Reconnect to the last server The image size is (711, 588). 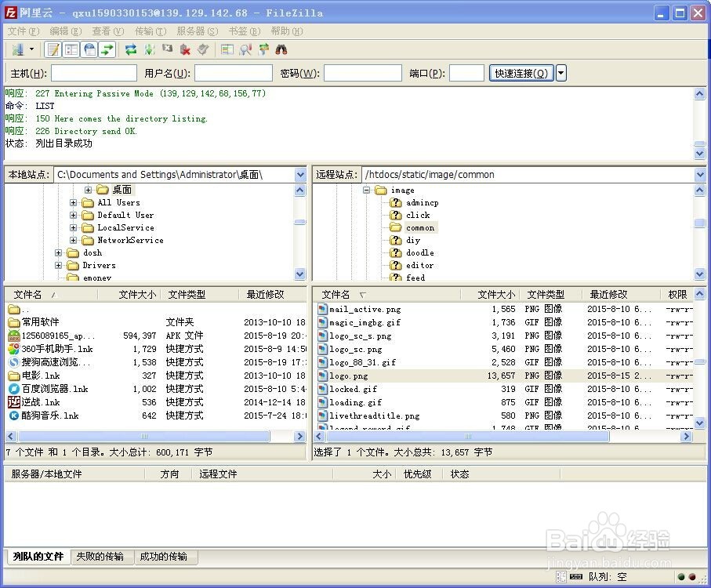click(x=203, y=49)
